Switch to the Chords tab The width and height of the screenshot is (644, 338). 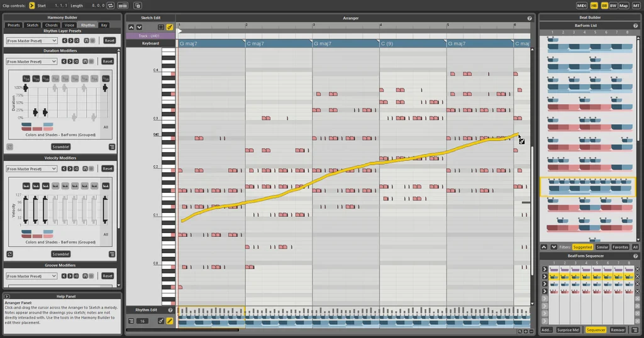tap(52, 25)
